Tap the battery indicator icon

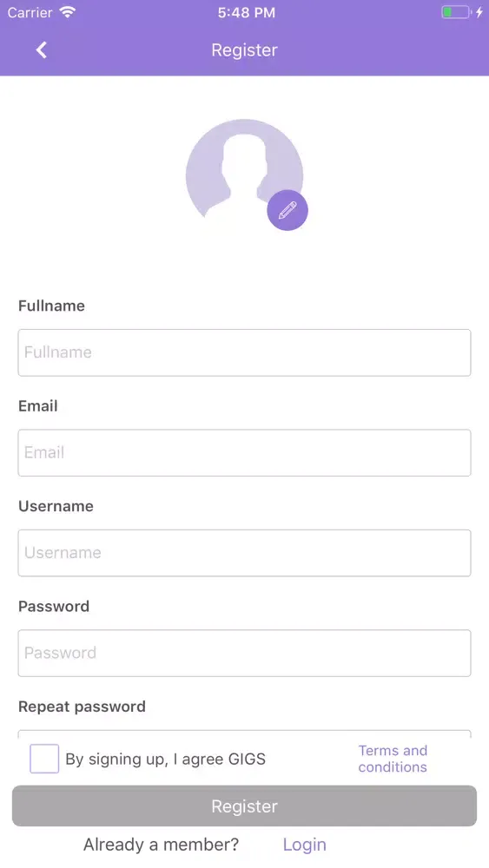click(x=456, y=12)
